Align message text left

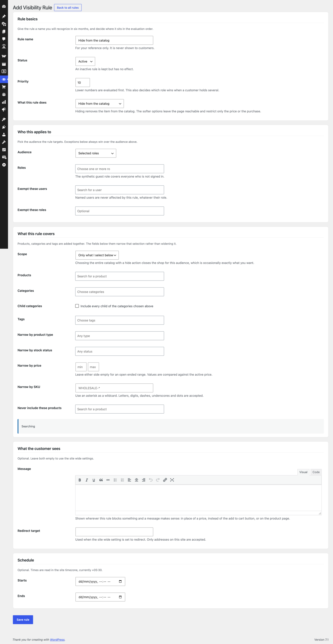[129, 480]
